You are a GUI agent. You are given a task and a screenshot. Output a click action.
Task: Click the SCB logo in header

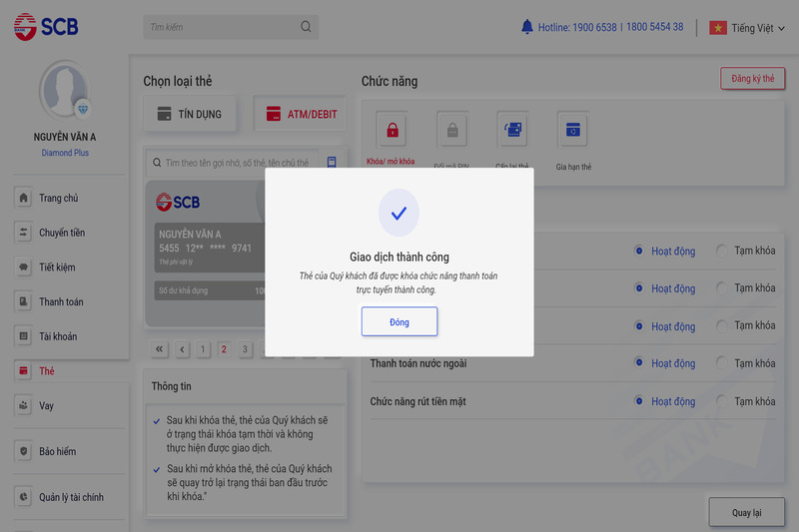click(46, 27)
